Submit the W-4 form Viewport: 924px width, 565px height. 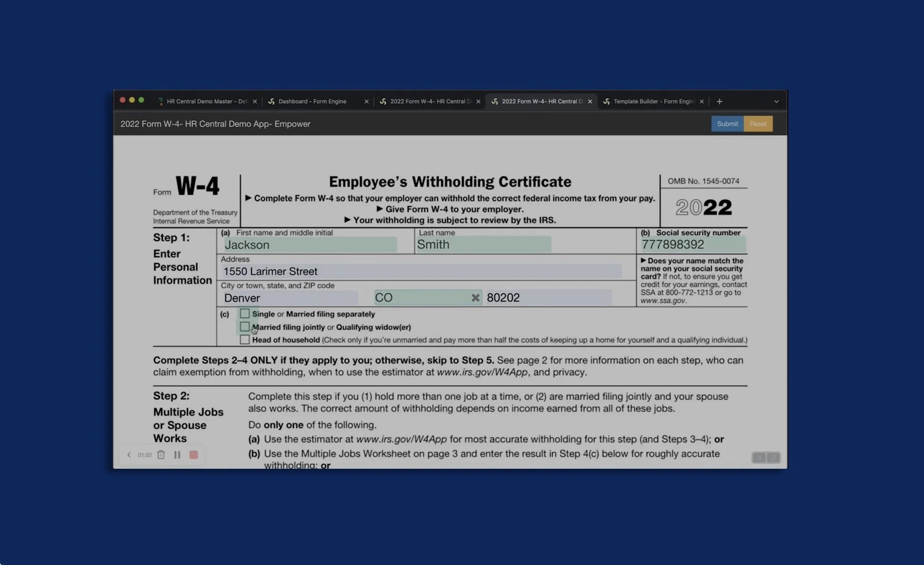pyautogui.click(x=727, y=124)
